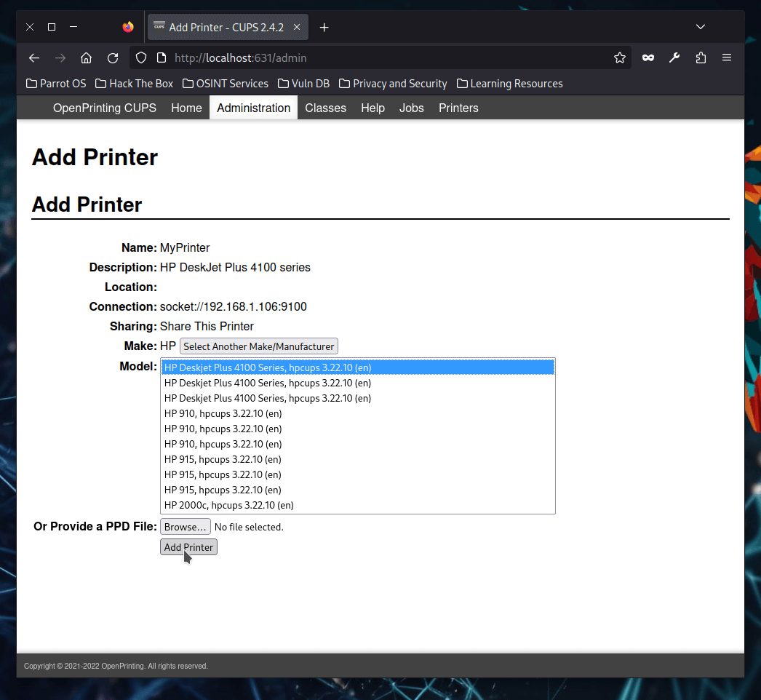Click the mask-shaped anonymity toolbar icon
The height and width of the screenshot is (700, 761).
[648, 57]
